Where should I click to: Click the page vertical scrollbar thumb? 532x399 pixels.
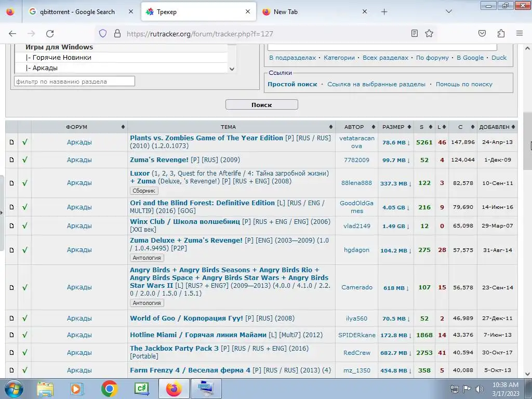click(x=527, y=141)
